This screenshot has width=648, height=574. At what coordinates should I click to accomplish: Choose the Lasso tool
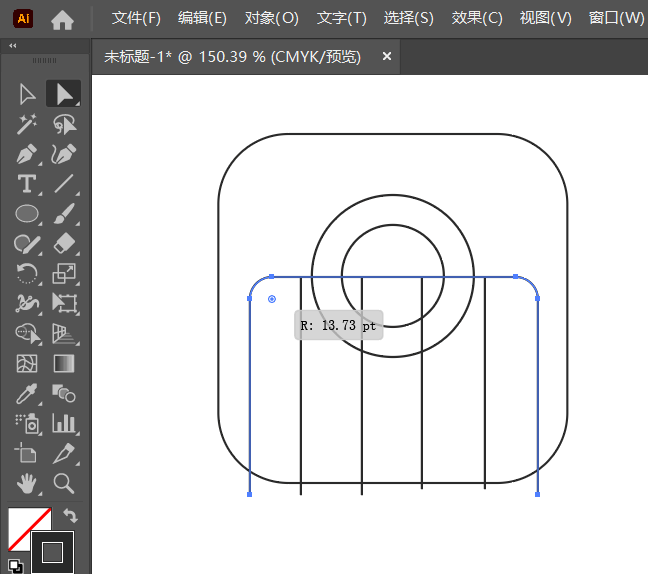click(64, 124)
